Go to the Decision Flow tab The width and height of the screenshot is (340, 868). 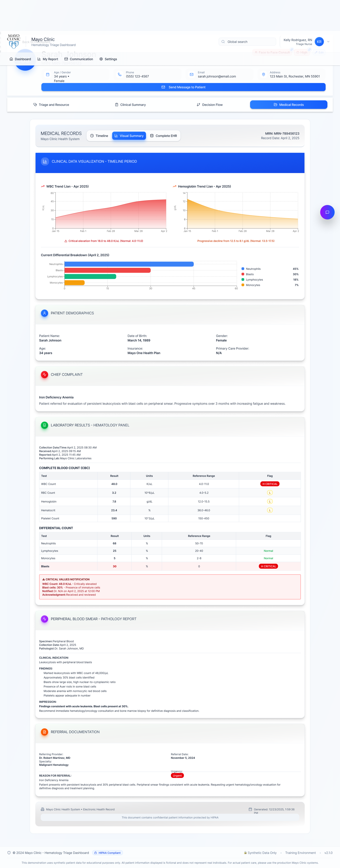click(209, 105)
